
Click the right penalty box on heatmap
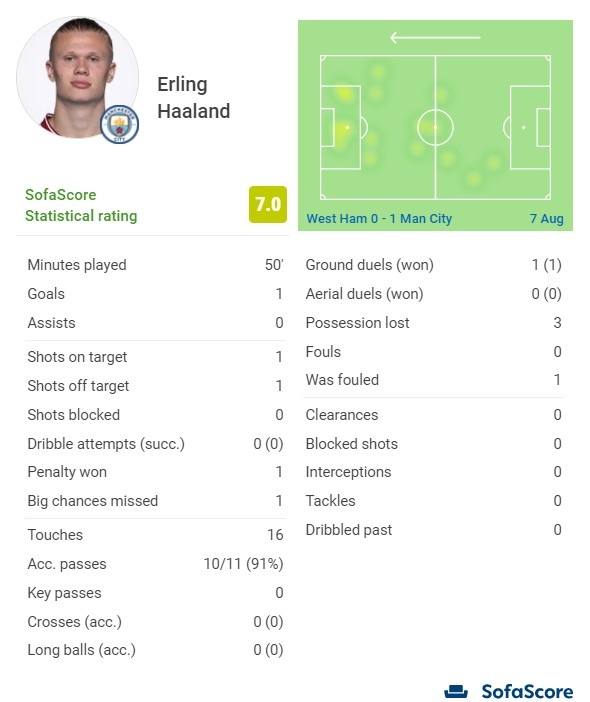[x=530, y=128]
